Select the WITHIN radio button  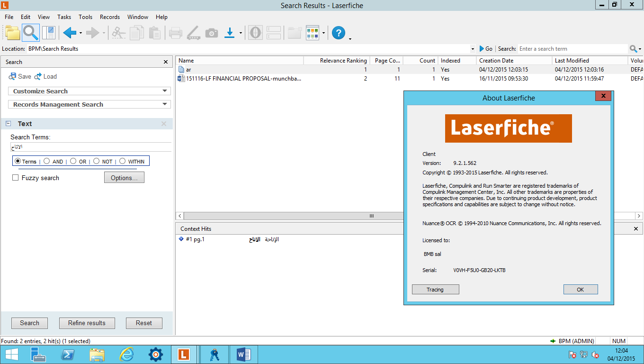[122, 161]
